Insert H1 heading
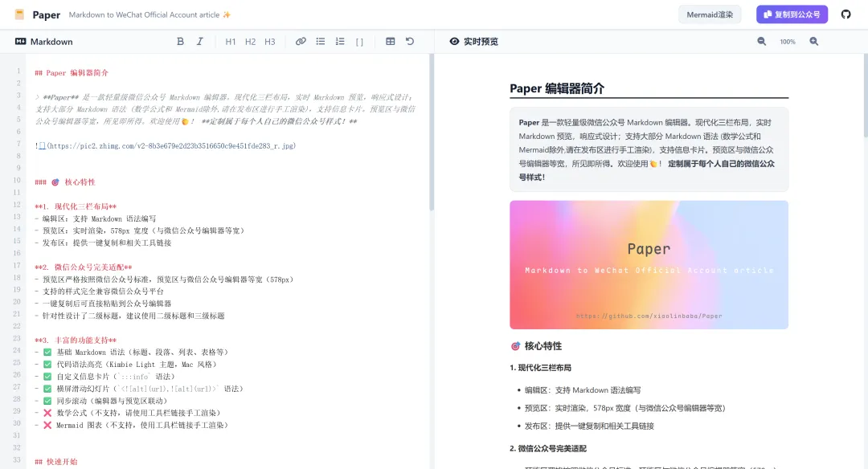Screen dimensions: 868x469 (231, 42)
